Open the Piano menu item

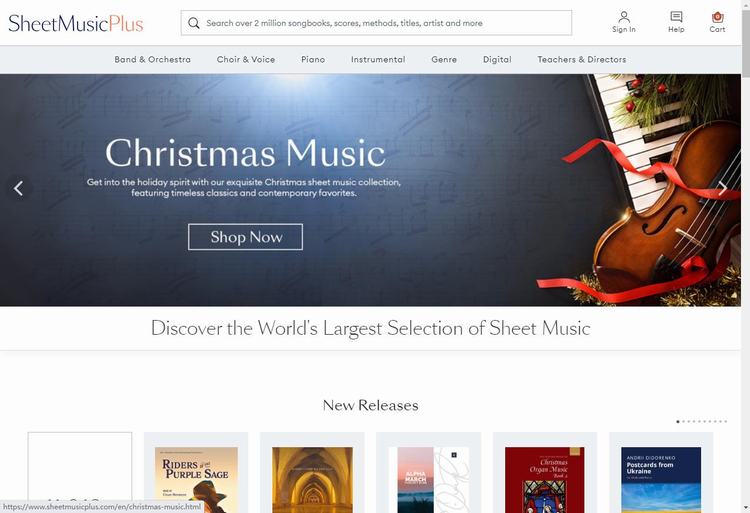313,60
